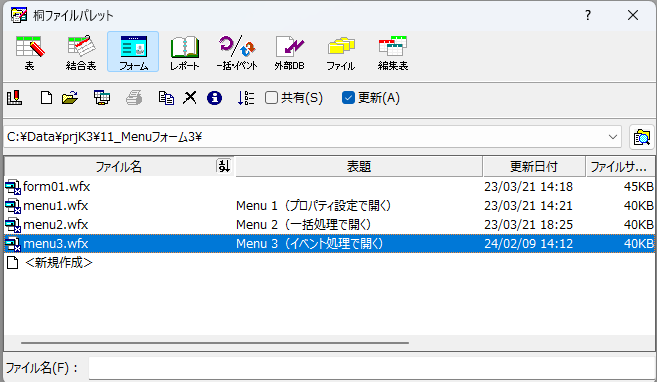The width and height of the screenshot is (657, 382).
Task: Click the blue file information icon
Action: click(214, 98)
